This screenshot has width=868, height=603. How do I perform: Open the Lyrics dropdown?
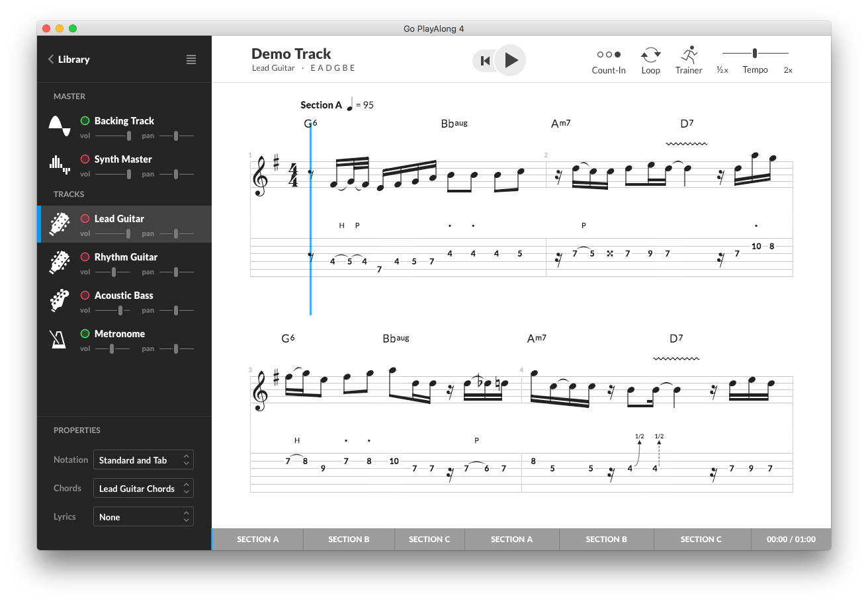144,517
